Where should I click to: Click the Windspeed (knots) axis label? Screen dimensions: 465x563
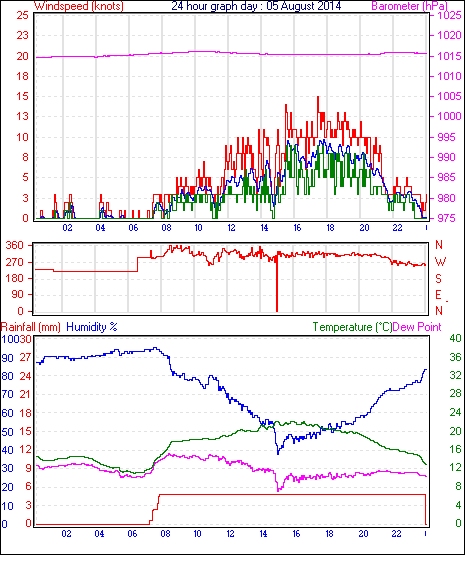pos(79,6)
